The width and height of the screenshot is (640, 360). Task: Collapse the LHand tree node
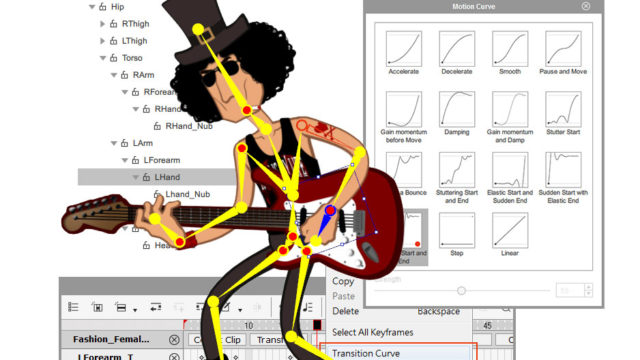tap(136, 177)
